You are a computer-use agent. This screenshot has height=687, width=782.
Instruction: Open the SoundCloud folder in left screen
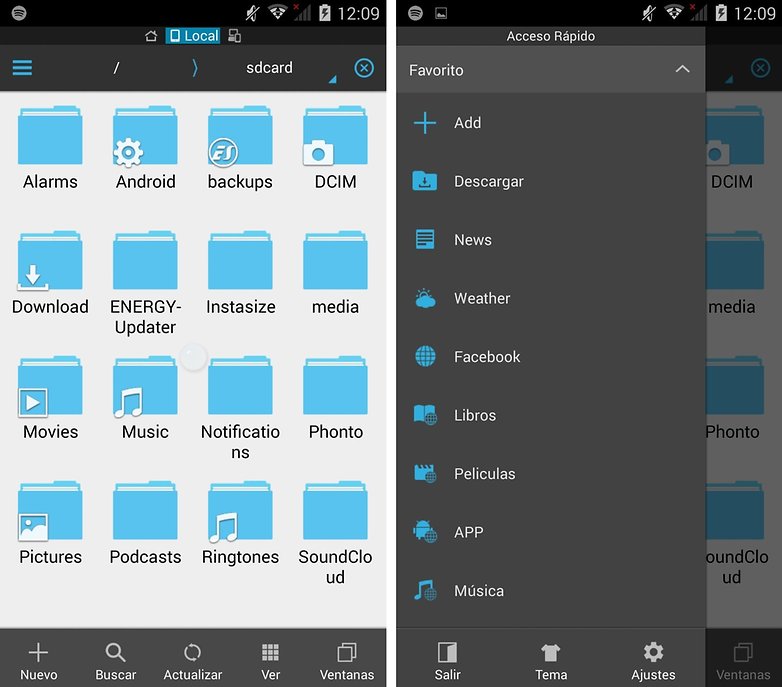coord(335,533)
